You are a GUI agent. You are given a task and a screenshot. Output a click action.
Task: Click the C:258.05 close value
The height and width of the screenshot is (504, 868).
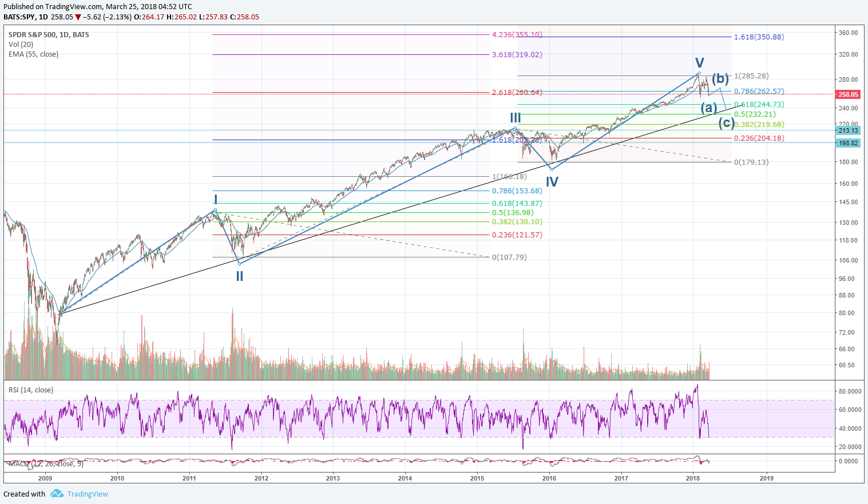pyautogui.click(x=244, y=17)
